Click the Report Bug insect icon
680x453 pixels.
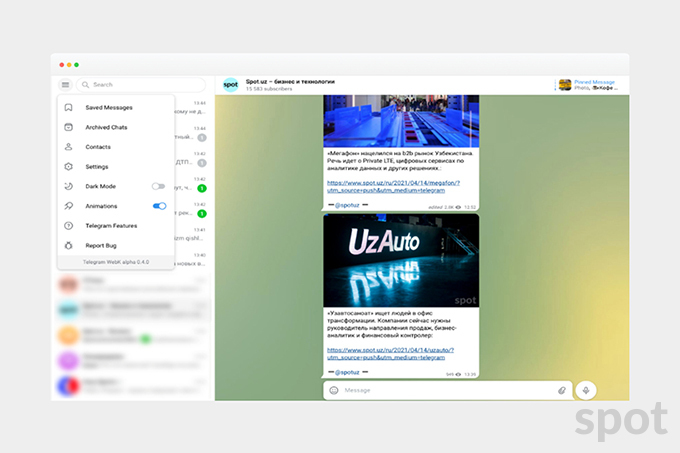point(69,246)
